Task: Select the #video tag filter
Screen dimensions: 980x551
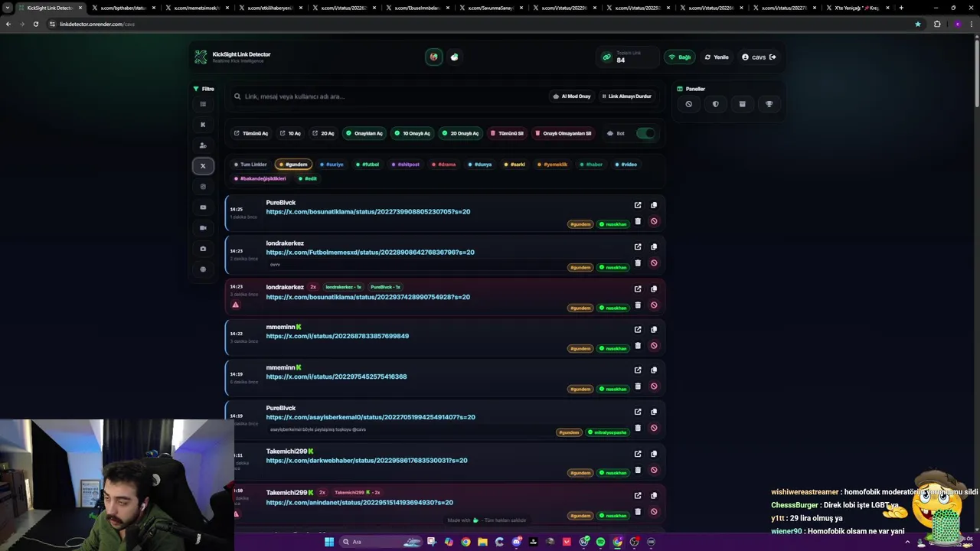Action: coord(626,165)
